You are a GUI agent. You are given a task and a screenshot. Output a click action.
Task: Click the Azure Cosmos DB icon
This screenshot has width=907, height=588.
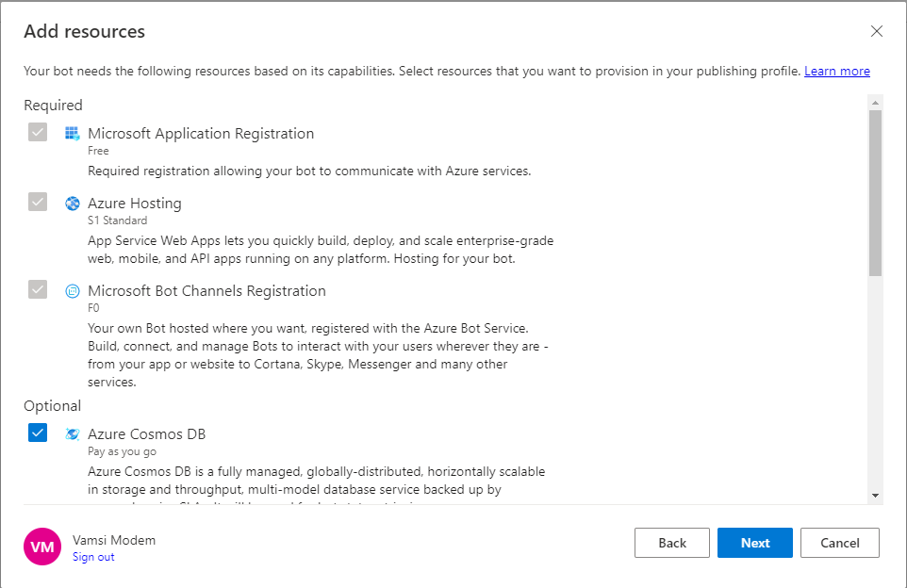coord(73,434)
